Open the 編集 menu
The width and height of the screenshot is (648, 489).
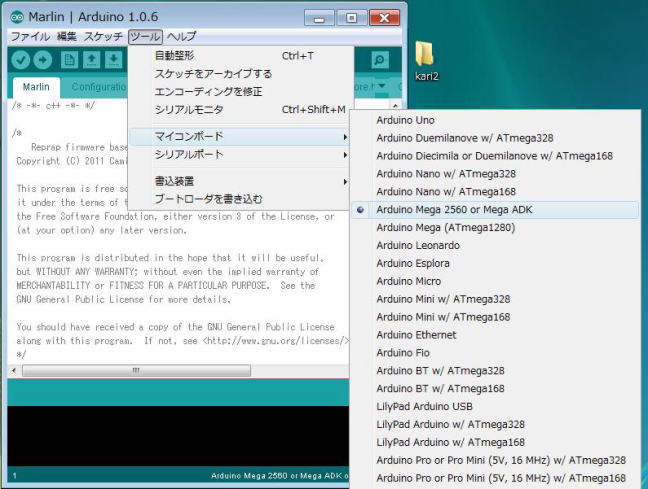(x=67, y=36)
